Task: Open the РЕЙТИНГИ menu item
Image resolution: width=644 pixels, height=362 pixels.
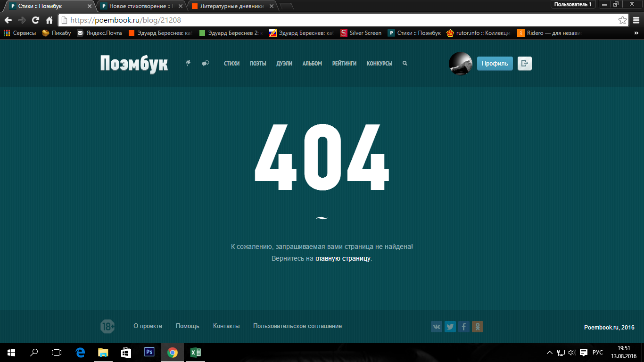Action: [344, 64]
